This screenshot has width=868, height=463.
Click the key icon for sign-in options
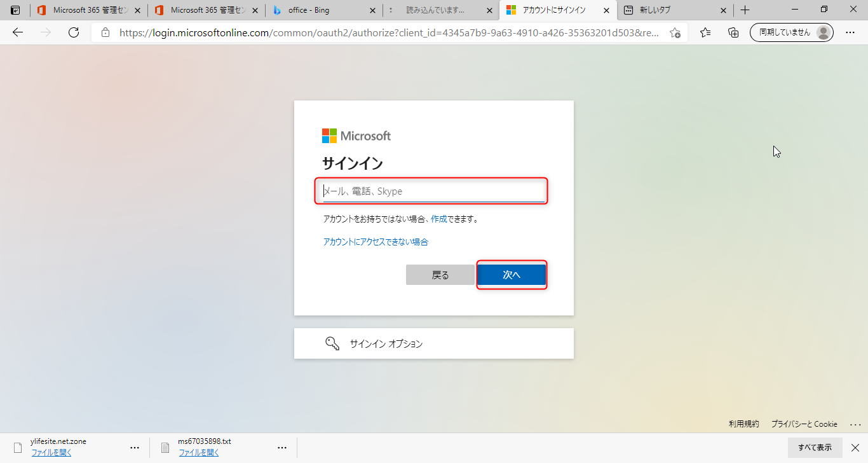coord(332,343)
